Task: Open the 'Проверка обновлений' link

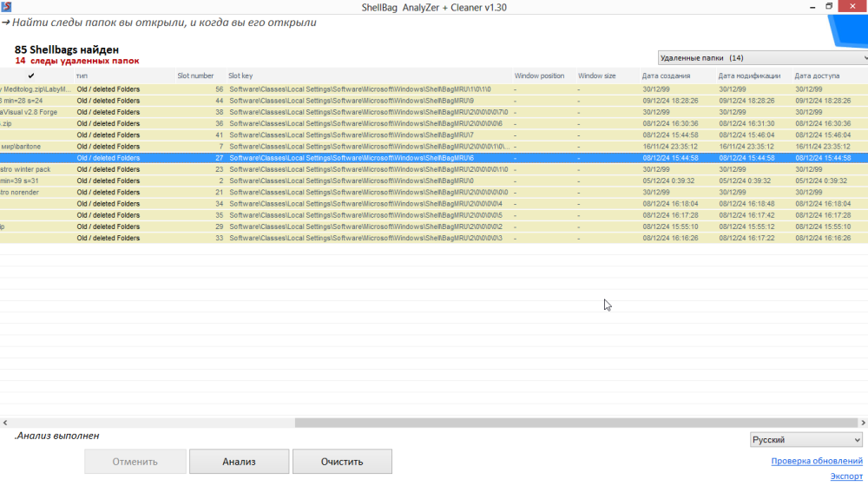Action: 817,461
